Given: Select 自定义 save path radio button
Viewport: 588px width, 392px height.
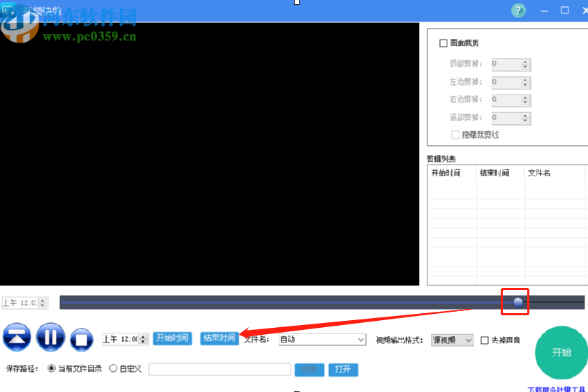Looking at the screenshot, I should [x=113, y=368].
